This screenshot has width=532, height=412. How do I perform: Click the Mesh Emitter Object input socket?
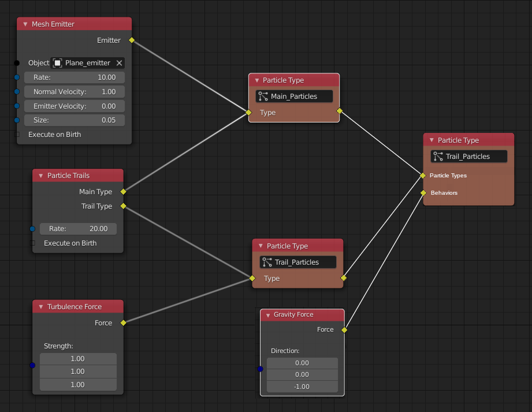click(17, 63)
